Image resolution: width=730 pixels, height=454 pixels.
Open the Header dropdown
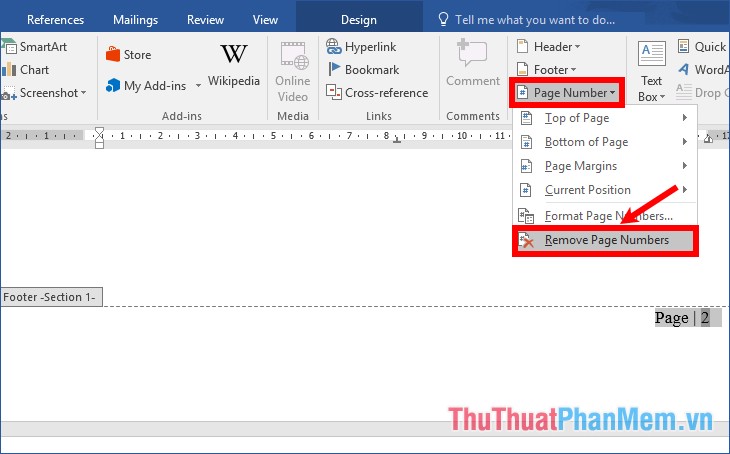548,47
